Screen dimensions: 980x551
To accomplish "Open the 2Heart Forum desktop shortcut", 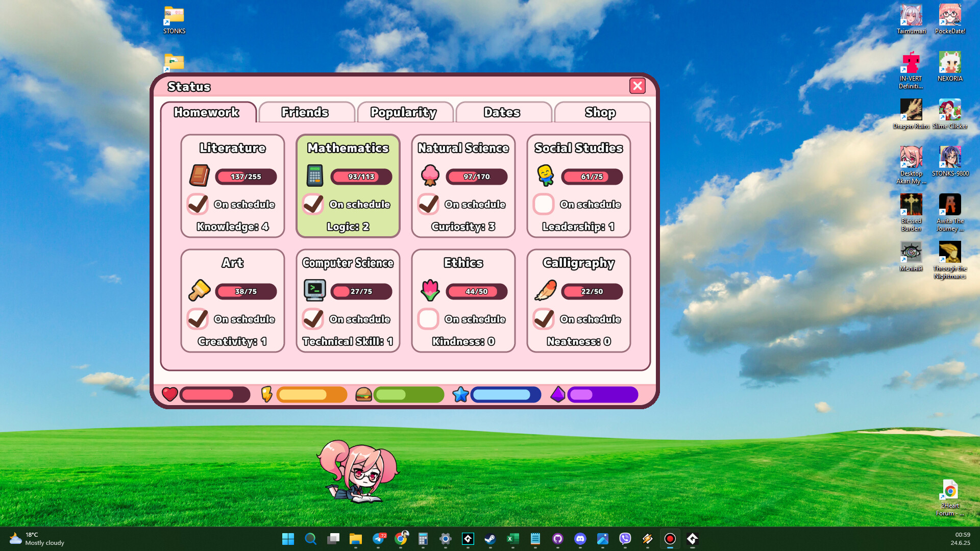I will (x=949, y=490).
